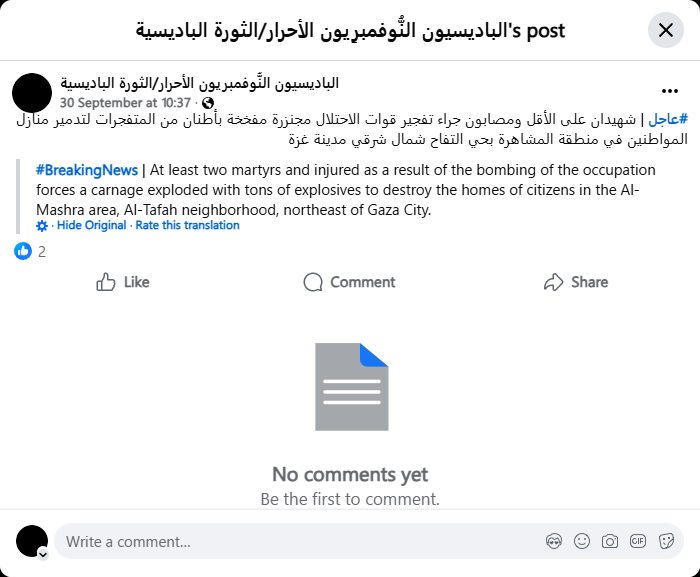Viewport: 700px width, 577px height.
Task: Open the emoji picker in comment box
Action: (x=582, y=541)
